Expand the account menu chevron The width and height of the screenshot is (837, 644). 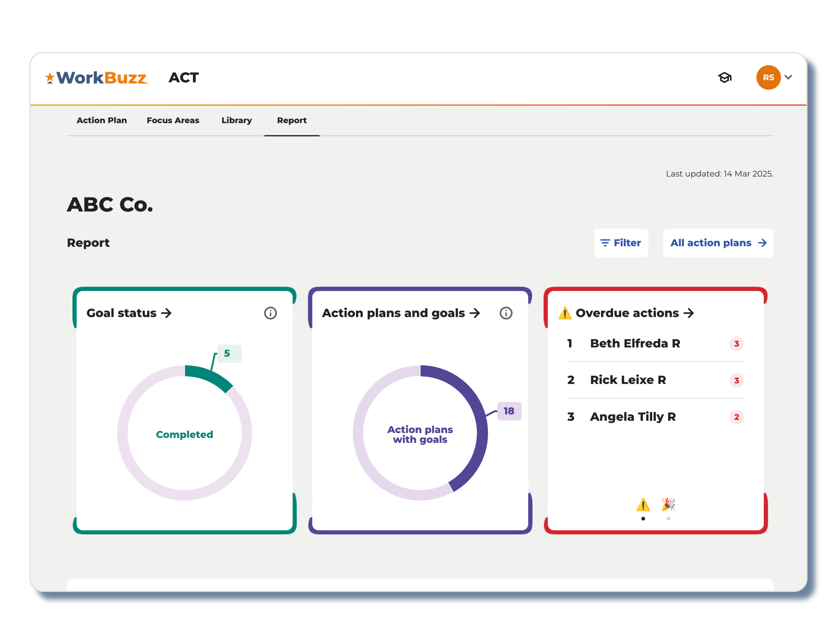click(x=788, y=78)
